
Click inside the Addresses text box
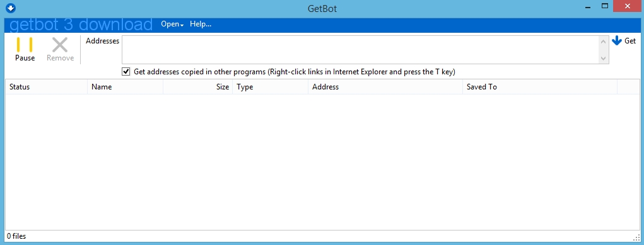360,50
